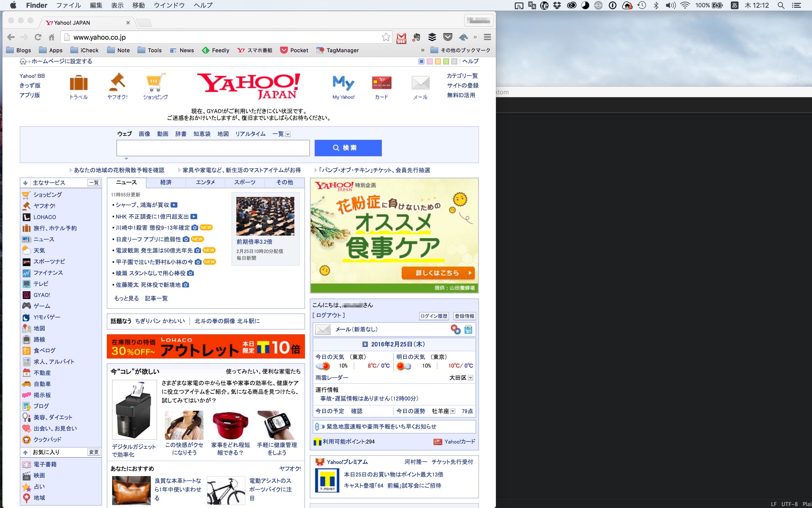Open the シャープ、鴻海が買収 headline
Image resolution: width=812 pixels, height=508 pixels.
click(143, 205)
